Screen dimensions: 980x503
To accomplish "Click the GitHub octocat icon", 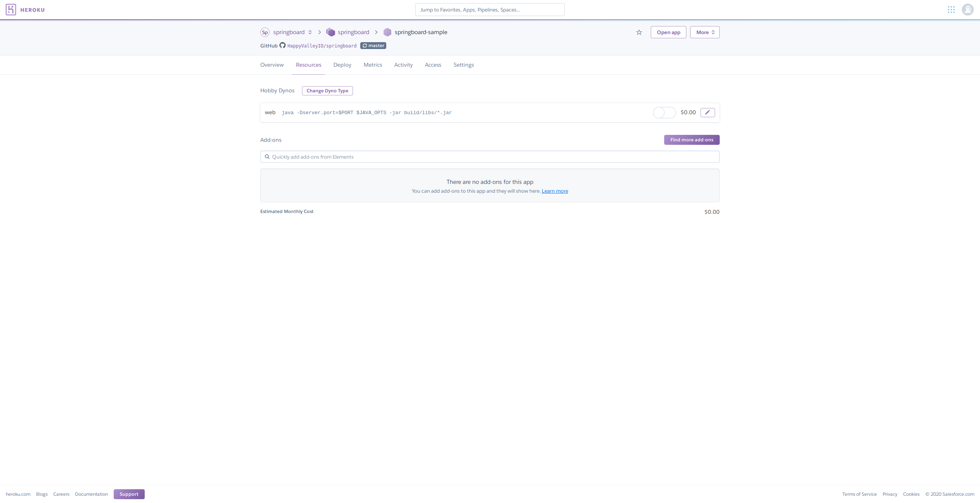I will 283,45.
